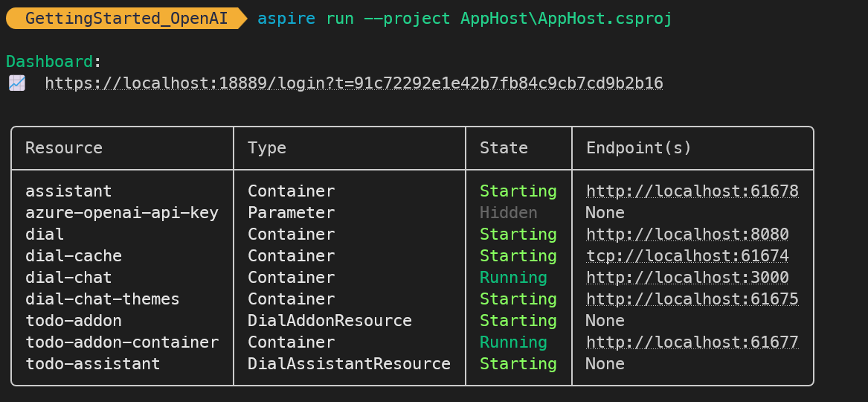The image size is (868, 402).
Task: Click the DialAssistantResource type text
Action: click(349, 364)
